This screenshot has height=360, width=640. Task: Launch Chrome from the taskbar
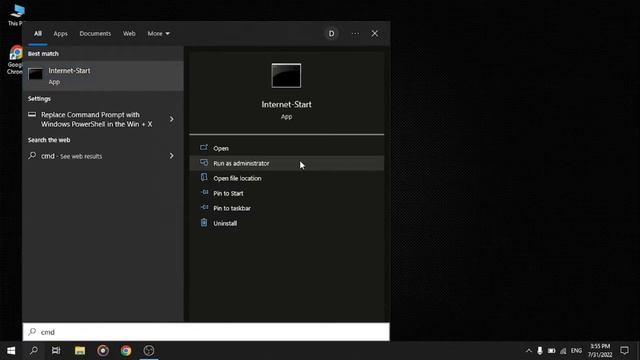(126, 351)
